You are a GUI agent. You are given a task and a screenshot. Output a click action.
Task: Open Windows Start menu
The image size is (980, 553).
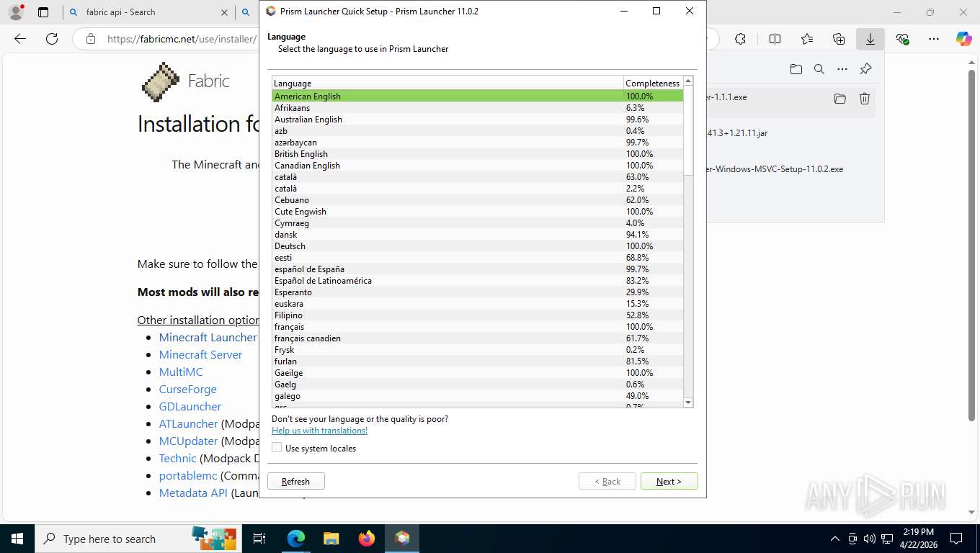coord(17,539)
